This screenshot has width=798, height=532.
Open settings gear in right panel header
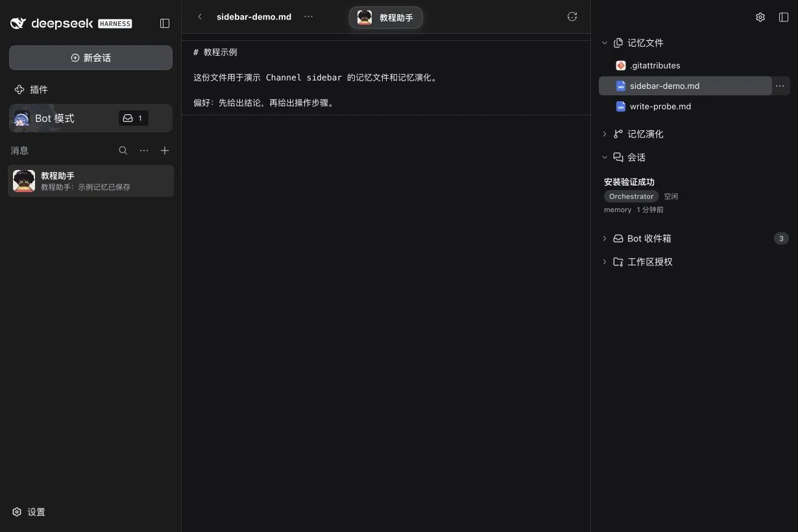click(760, 18)
